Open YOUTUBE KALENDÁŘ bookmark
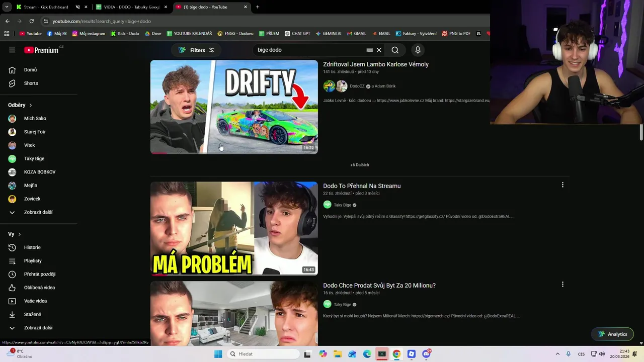Viewport: 644px width, 362px height. point(189,34)
